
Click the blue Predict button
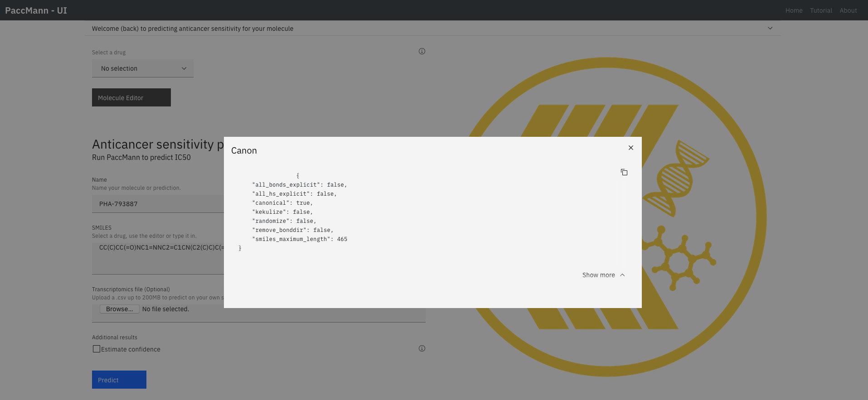(119, 380)
